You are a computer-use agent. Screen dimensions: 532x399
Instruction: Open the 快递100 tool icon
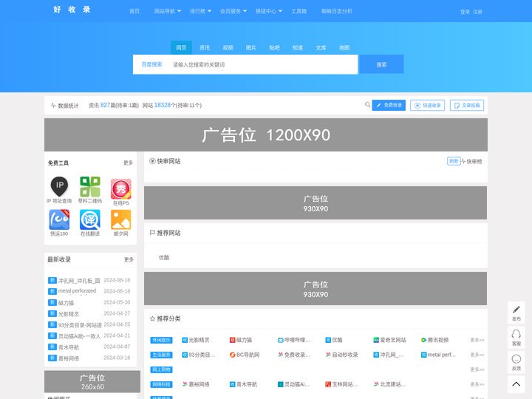[x=59, y=219]
